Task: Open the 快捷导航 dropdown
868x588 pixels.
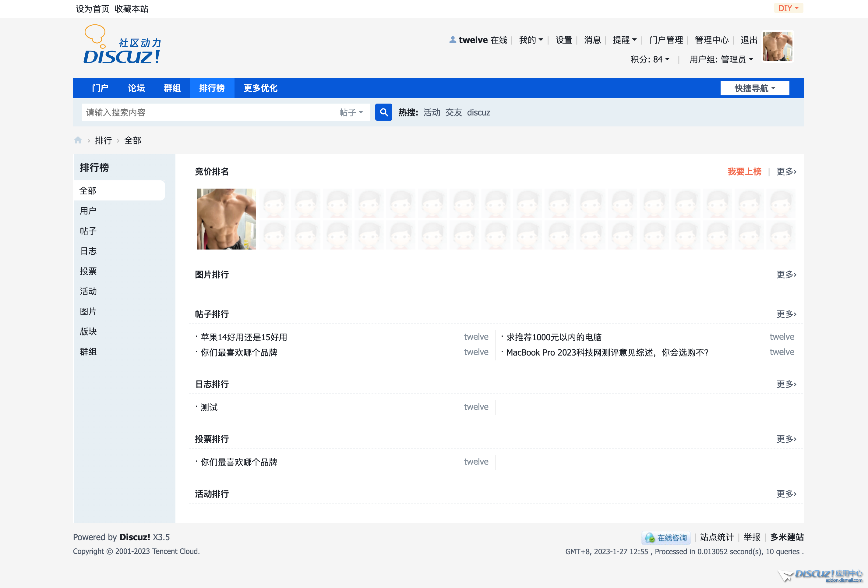Action: click(754, 88)
